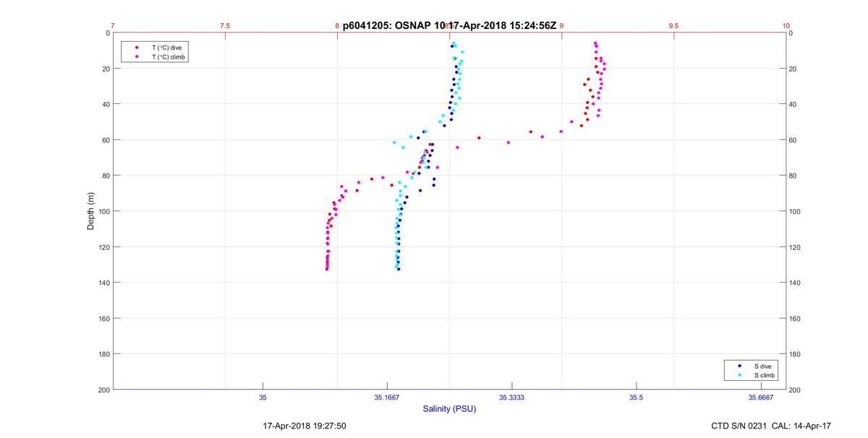Select the 'T (°C) dive' legend entry
Viewport: 868px width, 438px height.
click(x=166, y=48)
